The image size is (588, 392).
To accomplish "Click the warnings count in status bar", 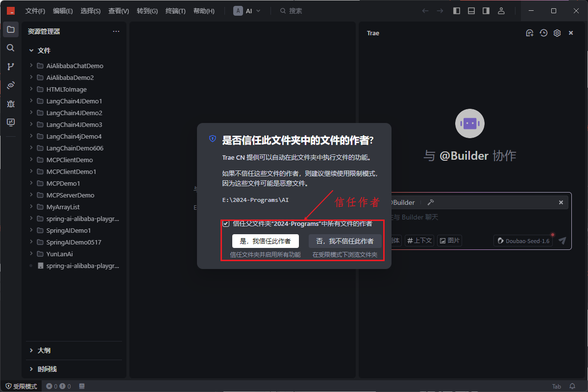I will tap(65, 386).
